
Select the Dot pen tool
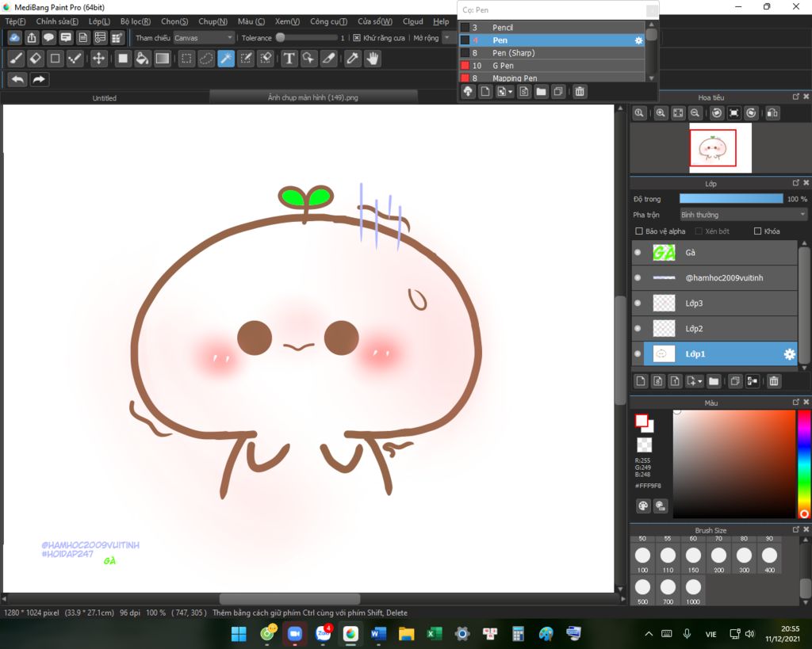[x=75, y=59]
